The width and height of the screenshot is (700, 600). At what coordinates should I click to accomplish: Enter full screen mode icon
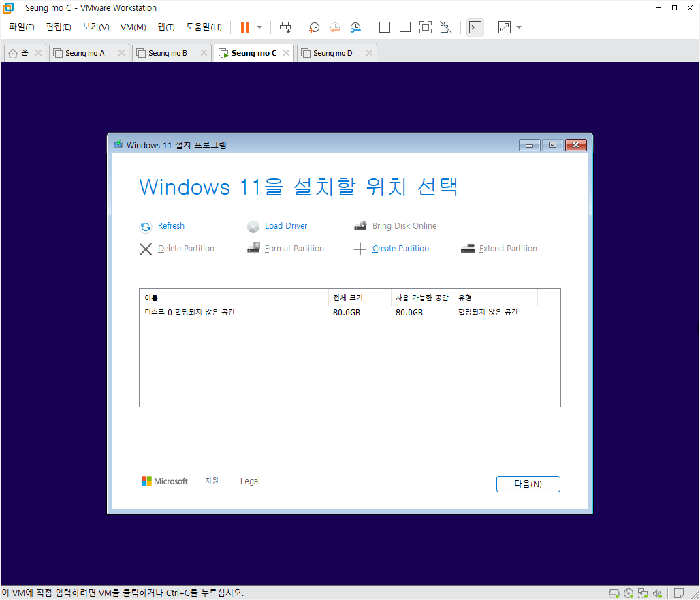tap(426, 27)
